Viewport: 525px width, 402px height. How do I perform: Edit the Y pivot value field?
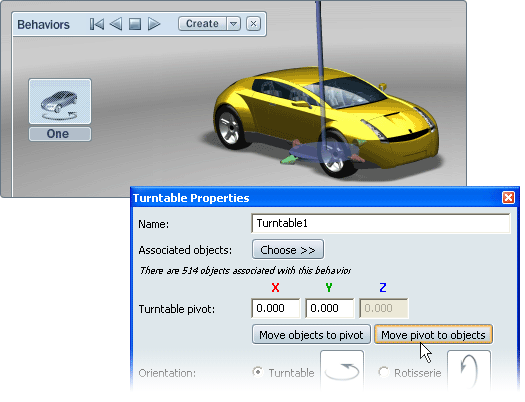[x=329, y=308]
